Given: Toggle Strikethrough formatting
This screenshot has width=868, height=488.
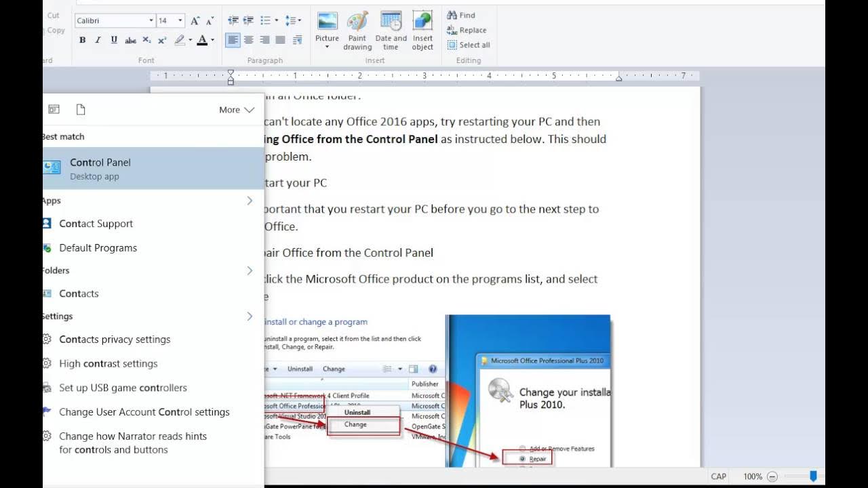Looking at the screenshot, I should pos(130,41).
